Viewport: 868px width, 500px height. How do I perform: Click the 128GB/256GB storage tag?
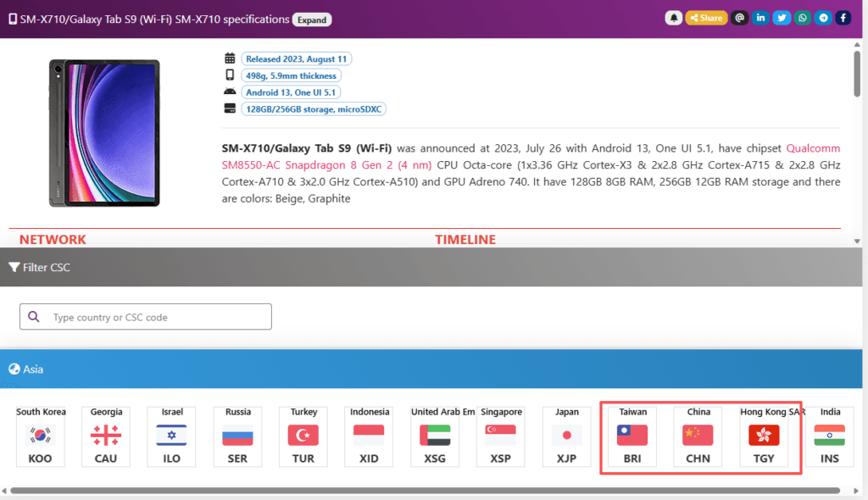click(x=314, y=109)
